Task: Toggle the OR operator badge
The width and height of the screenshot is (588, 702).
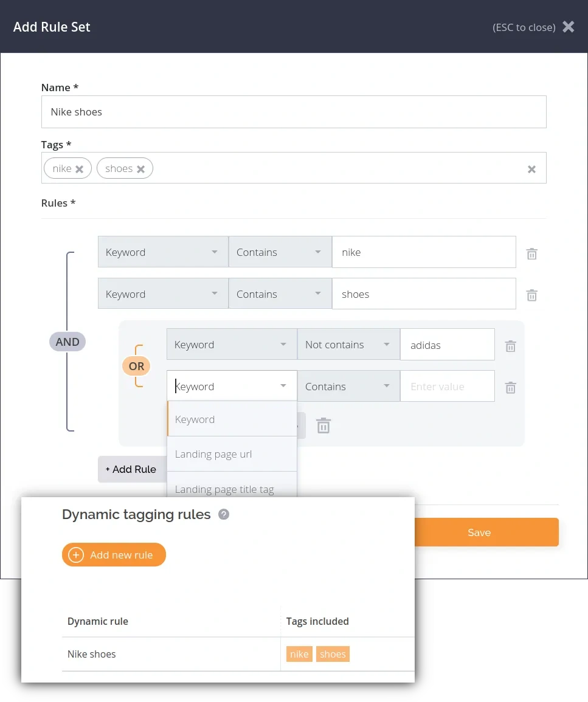Action: (x=136, y=365)
